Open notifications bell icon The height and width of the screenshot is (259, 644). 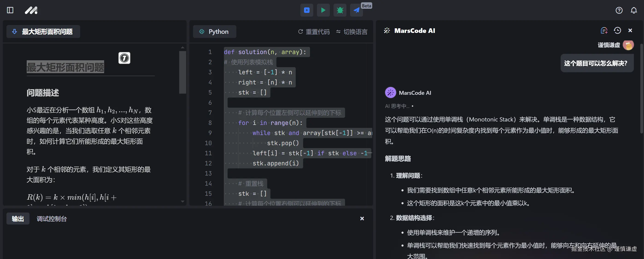pyautogui.click(x=633, y=10)
